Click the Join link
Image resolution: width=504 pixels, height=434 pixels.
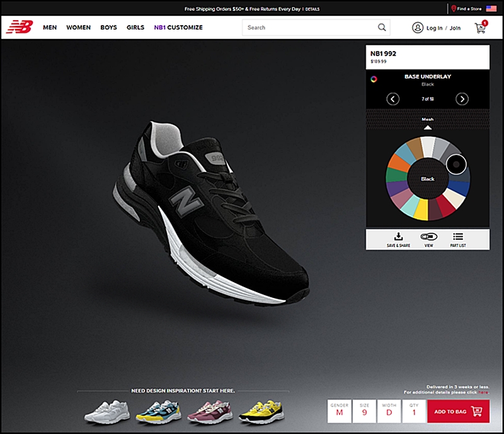(455, 28)
